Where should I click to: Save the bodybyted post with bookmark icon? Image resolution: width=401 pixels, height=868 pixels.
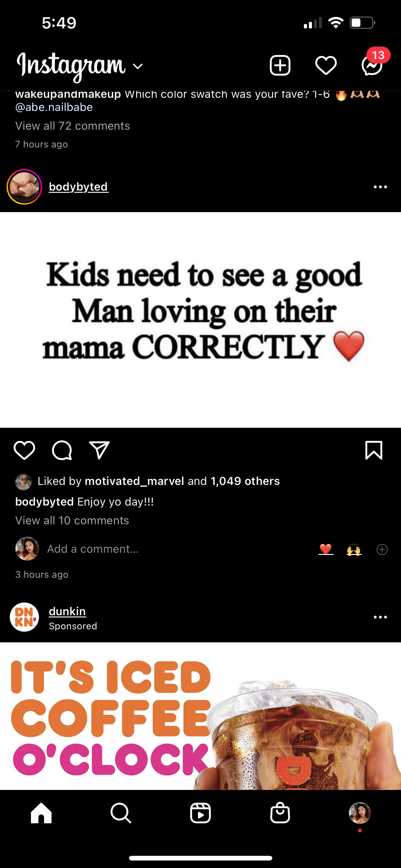pyautogui.click(x=374, y=450)
